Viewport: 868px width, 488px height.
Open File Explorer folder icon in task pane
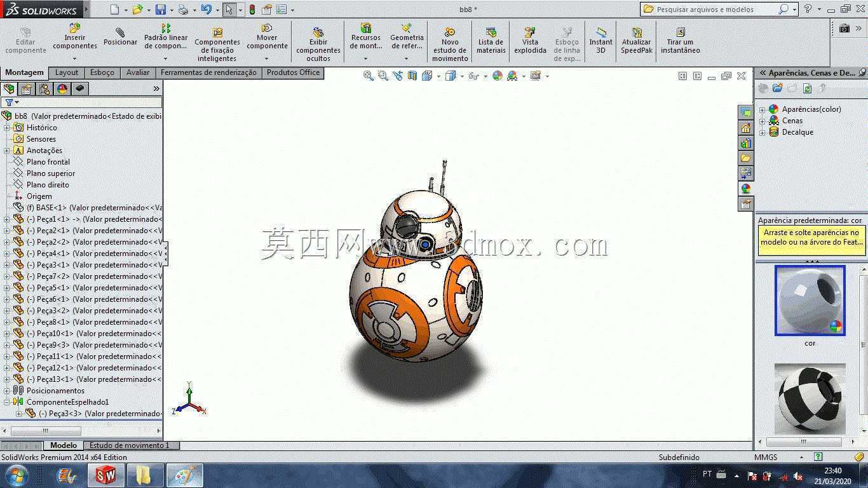pyautogui.click(x=746, y=158)
